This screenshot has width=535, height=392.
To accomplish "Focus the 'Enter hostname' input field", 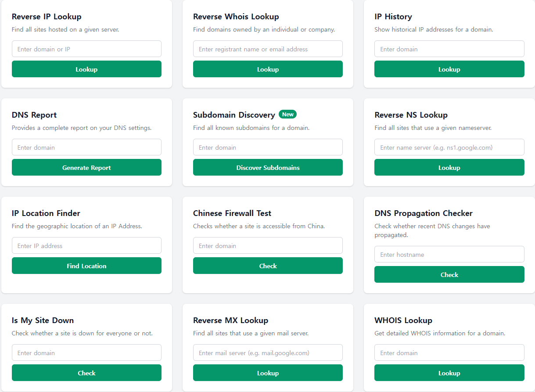I will (x=449, y=254).
